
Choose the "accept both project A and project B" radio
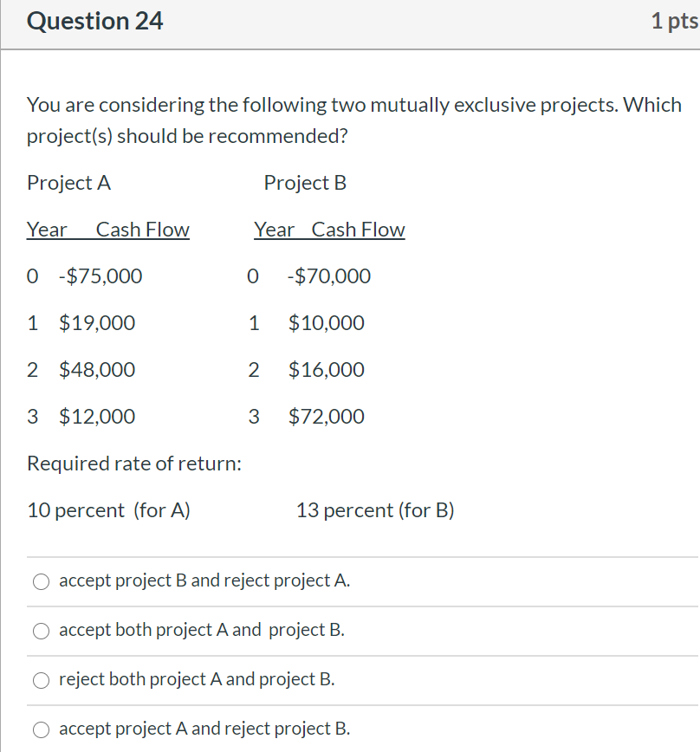pyautogui.click(x=42, y=631)
